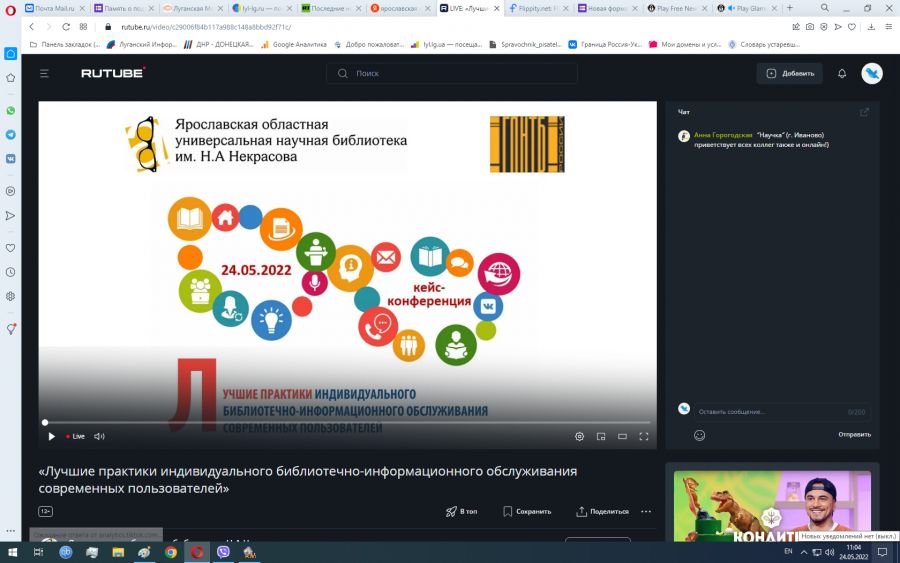The image size is (900, 563).
Task: Pop out the chat panel
Action: click(x=864, y=112)
